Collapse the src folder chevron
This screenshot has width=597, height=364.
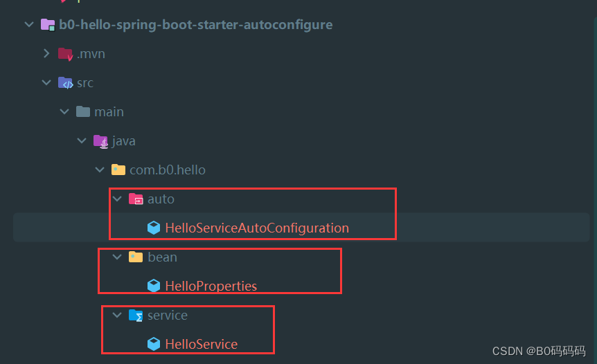click(x=46, y=82)
